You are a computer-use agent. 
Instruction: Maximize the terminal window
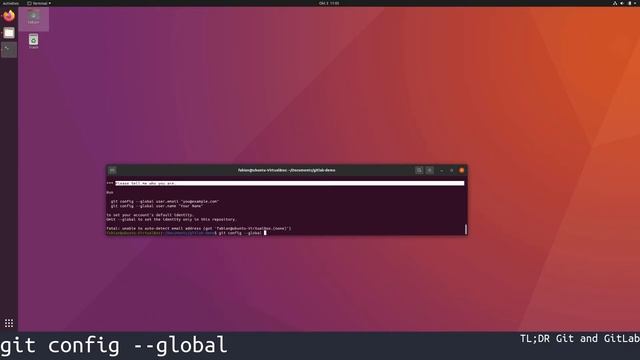(x=451, y=170)
